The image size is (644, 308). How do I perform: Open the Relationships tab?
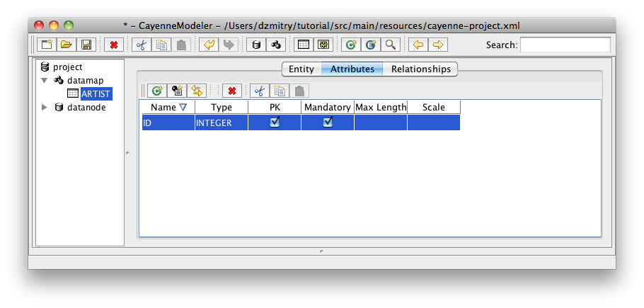coord(420,69)
